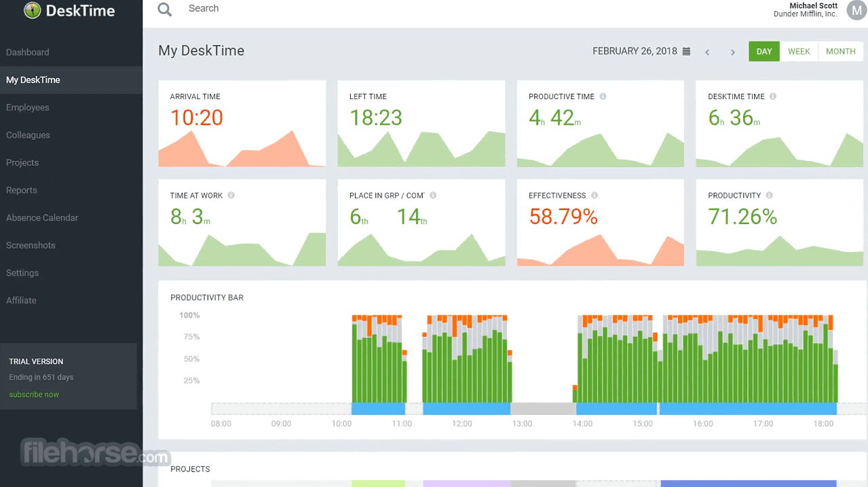The image size is (868, 487).
Task: Click the blue timeline segment starting near 10:00
Action: pyautogui.click(x=378, y=409)
